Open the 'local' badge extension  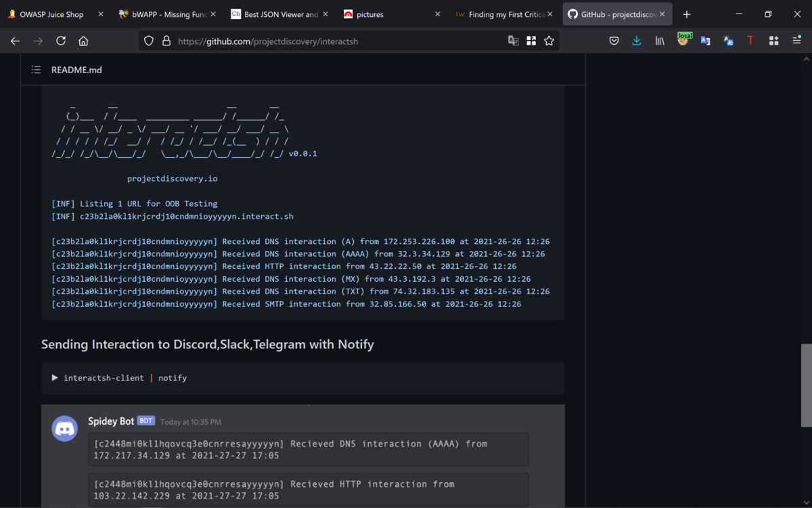tap(683, 40)
